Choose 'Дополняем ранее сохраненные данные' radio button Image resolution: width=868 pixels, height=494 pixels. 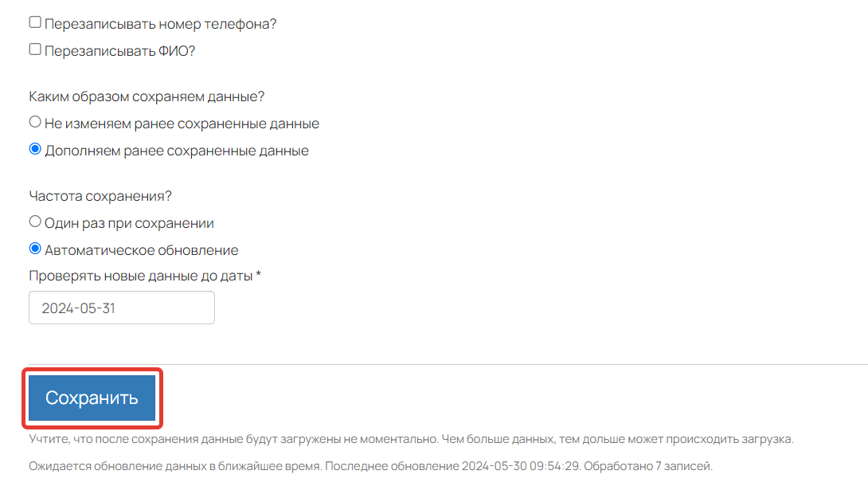[x=35, y=149]
